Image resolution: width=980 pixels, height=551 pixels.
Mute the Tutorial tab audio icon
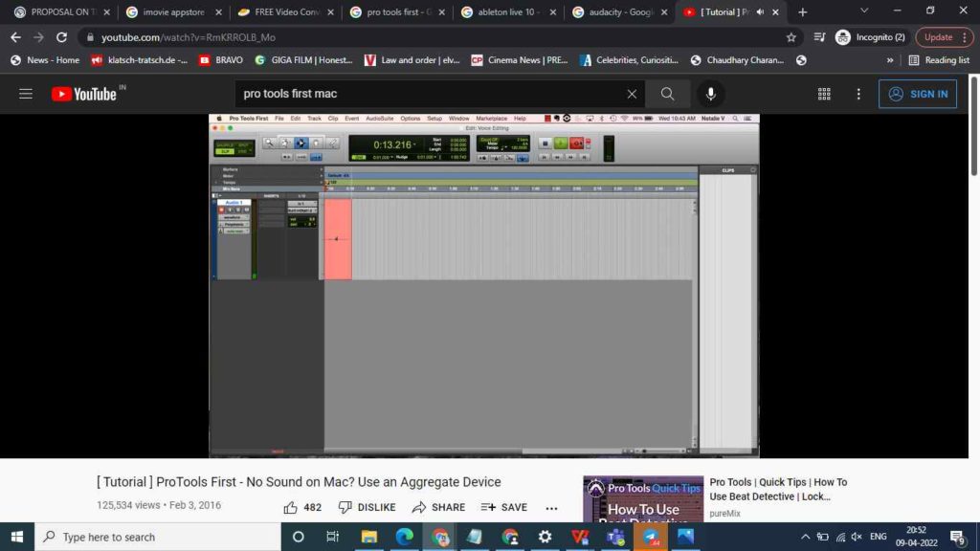(760, 11)
